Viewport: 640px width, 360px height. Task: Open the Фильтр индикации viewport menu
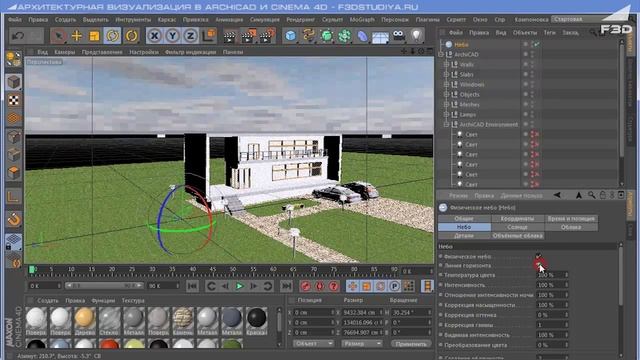click(x=190, y=52)
